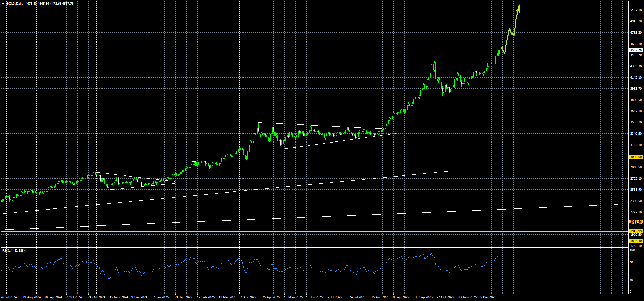Click the 2860.50 price scale value
Screen dimensions: 644x301
(636, 167)
